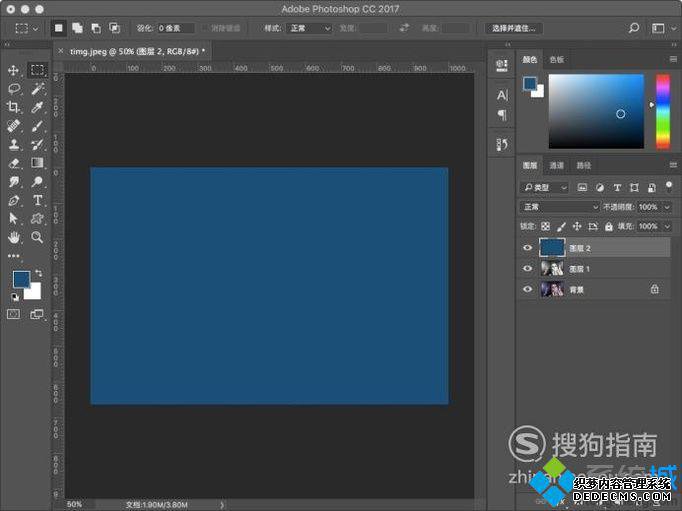Select the Clone Stamp tool
Screen dimensions: 682x511
coord(13,144)
